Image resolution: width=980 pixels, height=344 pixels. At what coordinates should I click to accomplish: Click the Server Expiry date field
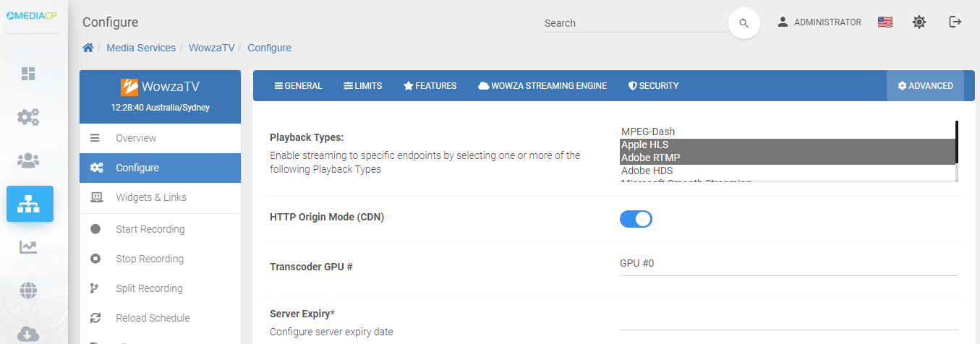click(x=788, y=319)
